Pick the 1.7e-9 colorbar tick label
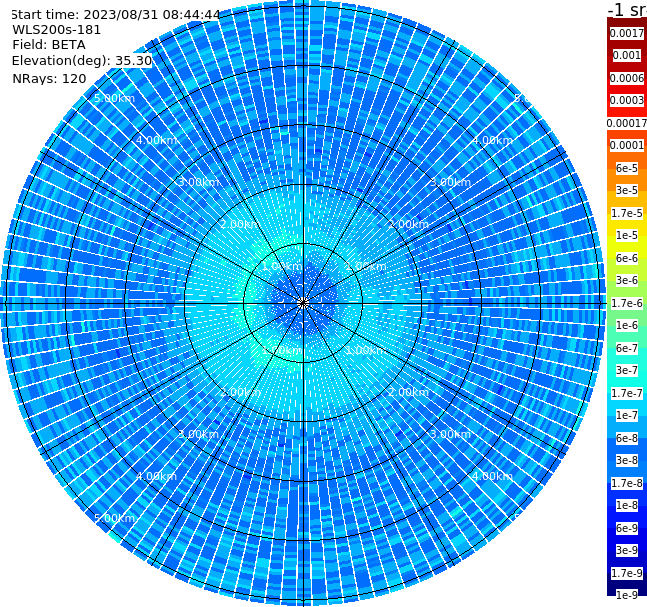The height and width of the screenshot is (607, 647). [x=627, y=573]
